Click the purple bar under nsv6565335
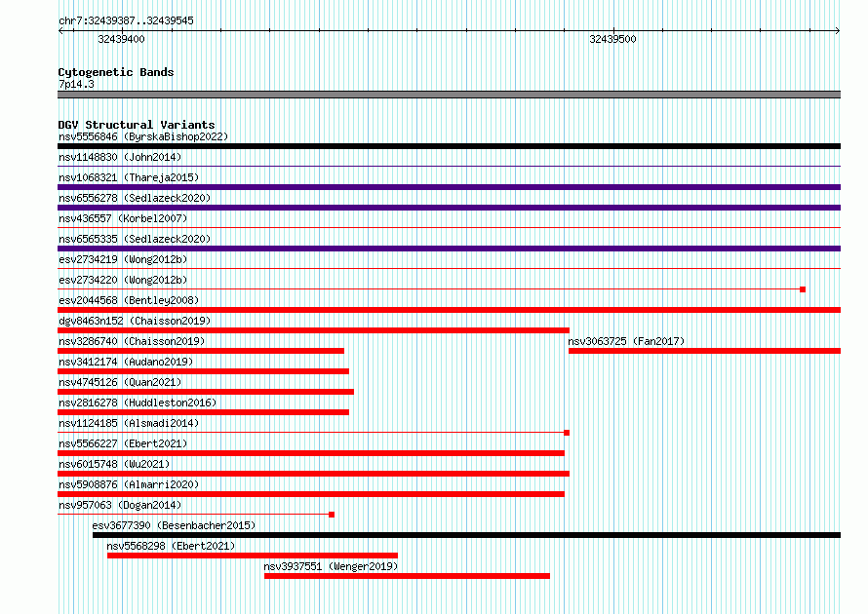The width and height of the screenshot is (868, 614). coord(449,249)
